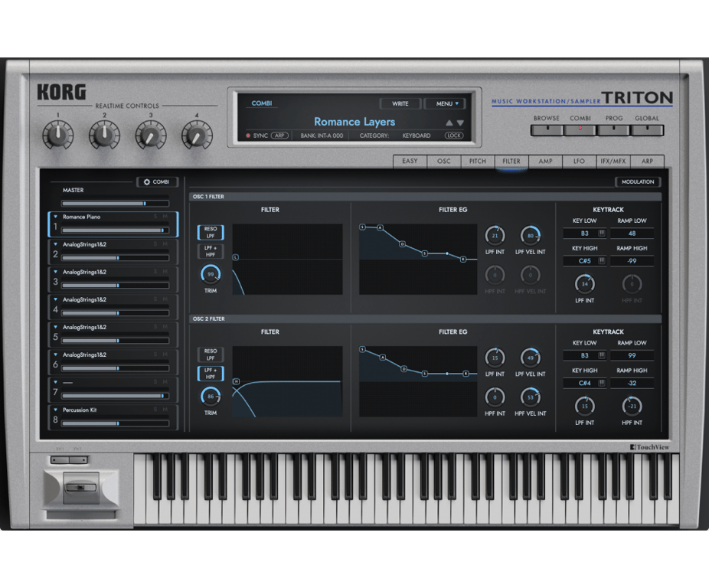This screenshot has height=588, width=709.
Task: Expand the Romance Piano timbre arrow
Action: 56,217
